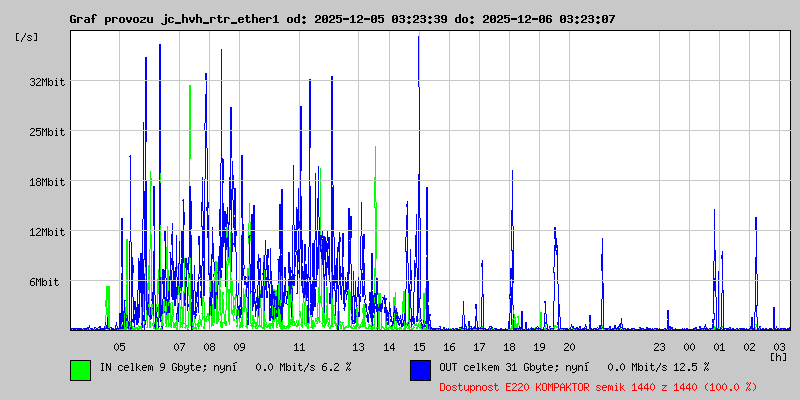
Task: Select hour 02 on the time axis
Action: tap(749, 346)
